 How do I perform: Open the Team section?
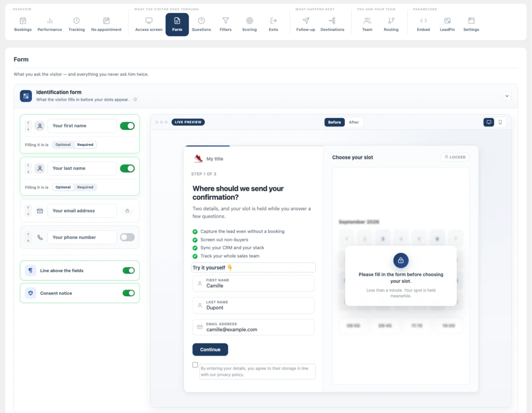367,24
